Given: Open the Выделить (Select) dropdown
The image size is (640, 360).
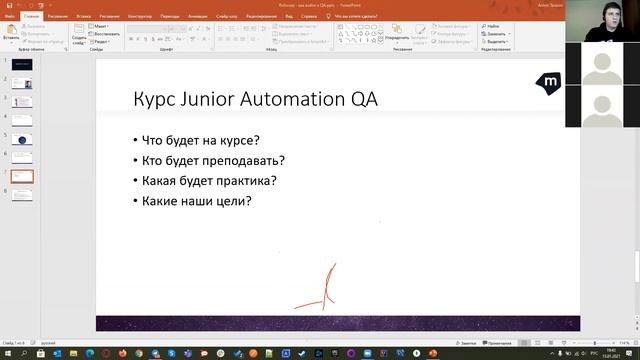Looking at the screenshot, I should click(495, 42).
